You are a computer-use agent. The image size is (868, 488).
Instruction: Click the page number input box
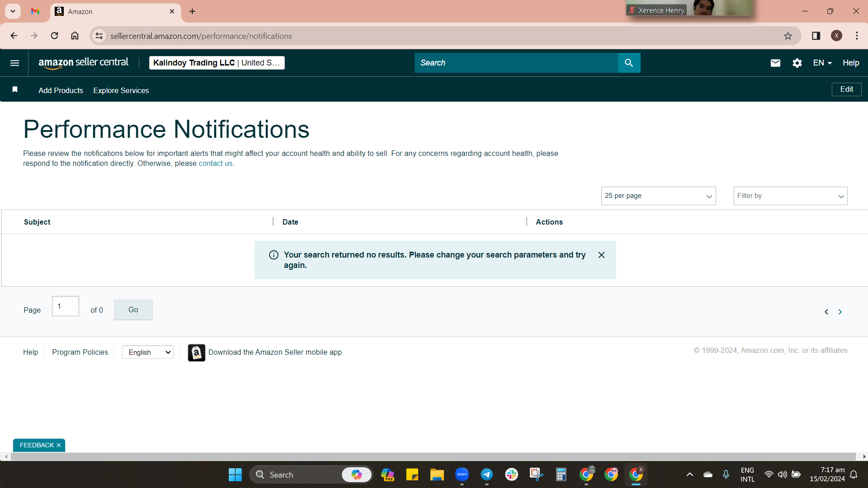[66, 306]
